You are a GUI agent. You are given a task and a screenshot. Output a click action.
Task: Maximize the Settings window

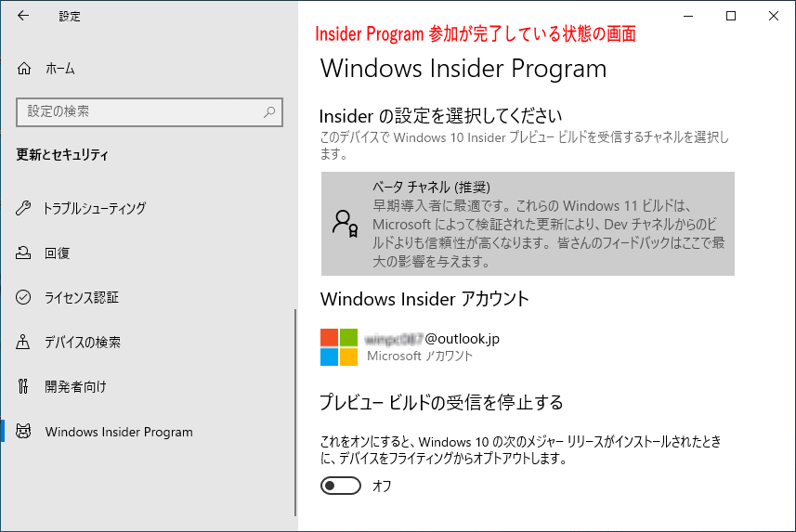pyautogui.click(x=731, y=16)
